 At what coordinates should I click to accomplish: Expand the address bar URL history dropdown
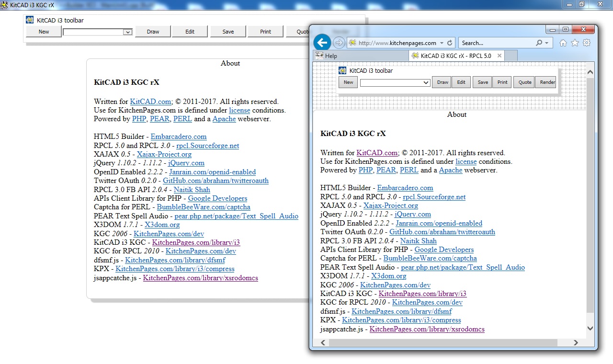(x=442, y=43)
